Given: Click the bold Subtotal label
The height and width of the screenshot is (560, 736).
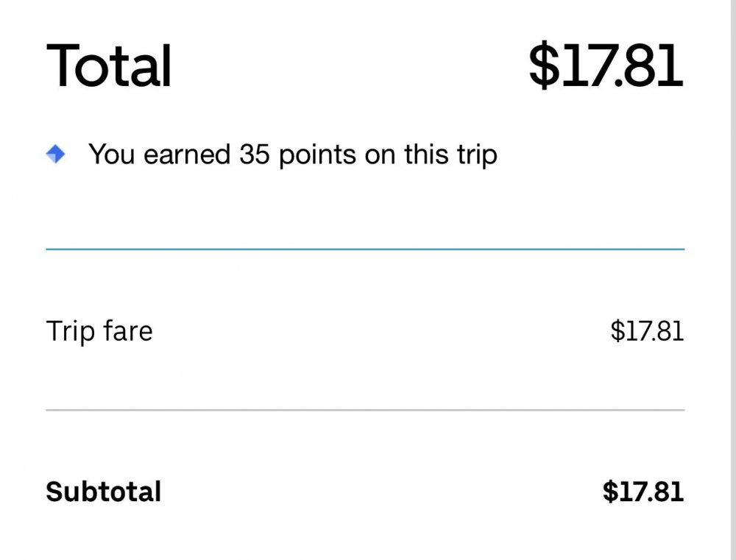Looking at the screenshot, I should (103, 492).
